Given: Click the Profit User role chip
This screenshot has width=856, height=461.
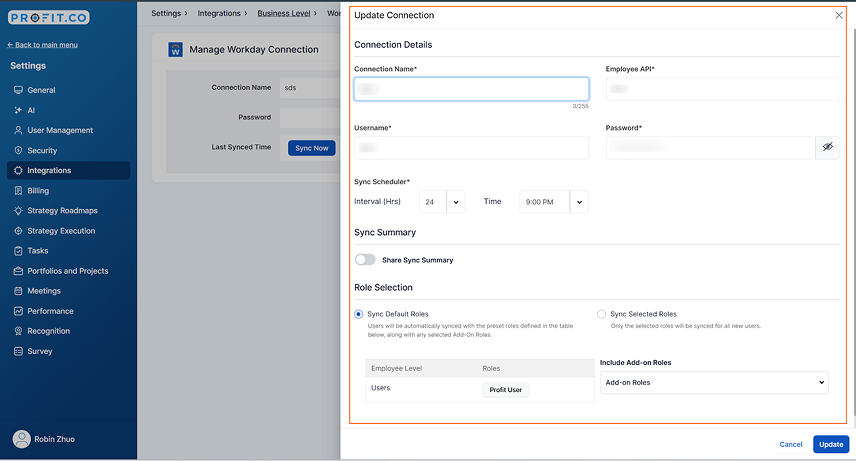Looking at the screenshot, I should coord(506,389).
